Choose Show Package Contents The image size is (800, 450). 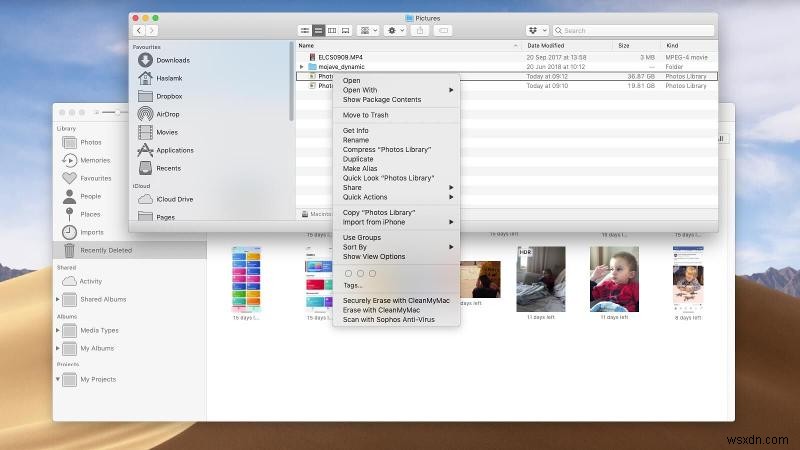(396, 99)
